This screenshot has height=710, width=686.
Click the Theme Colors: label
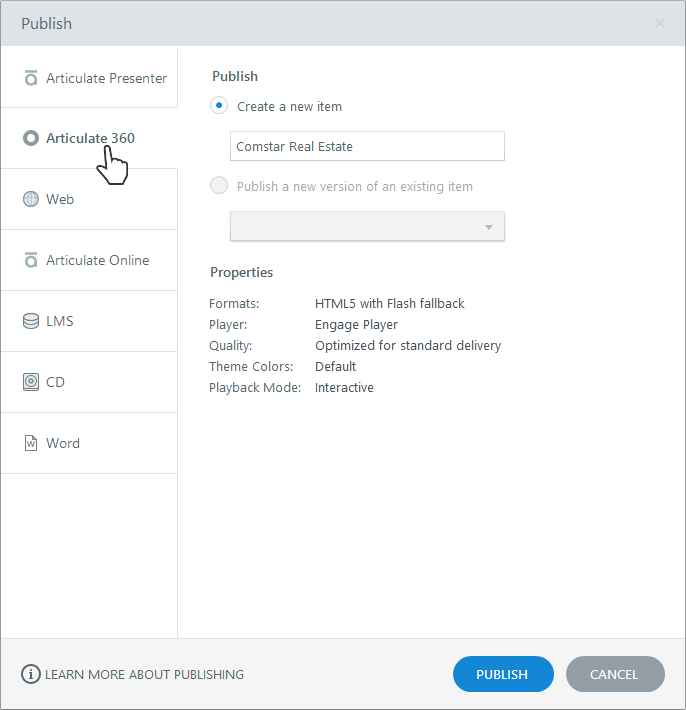[x=251, y=366]
